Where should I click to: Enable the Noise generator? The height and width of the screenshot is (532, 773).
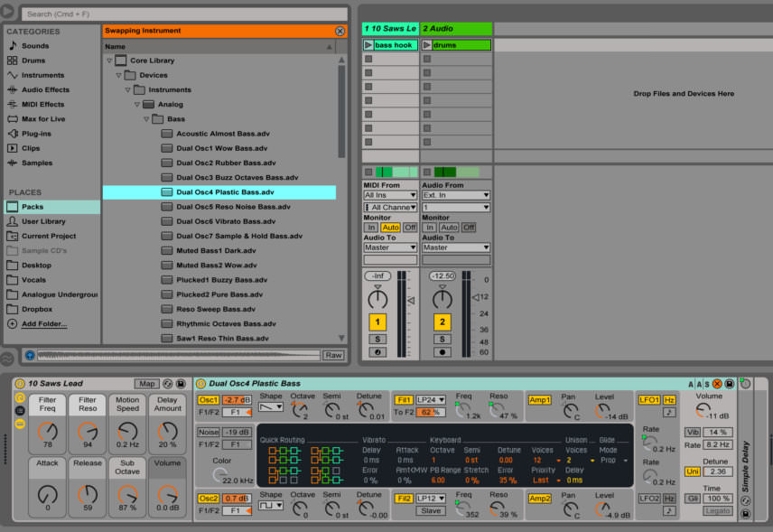click(x=209, y=432)
